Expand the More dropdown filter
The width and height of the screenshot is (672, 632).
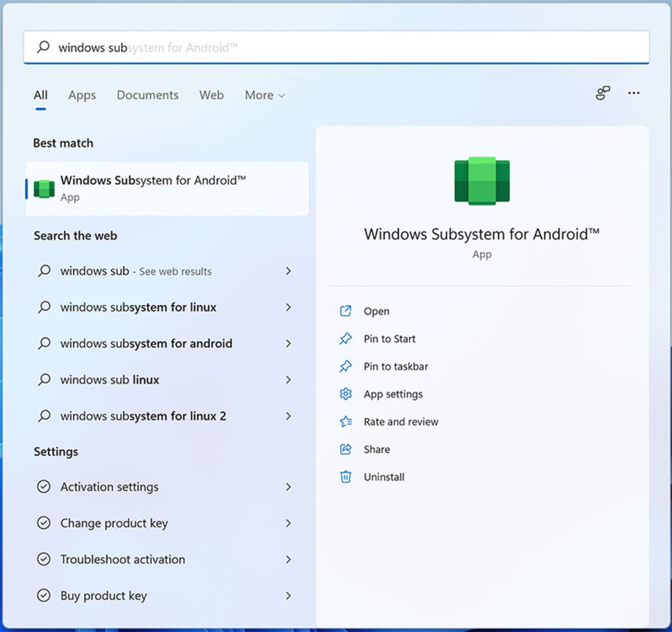(265, 95)
